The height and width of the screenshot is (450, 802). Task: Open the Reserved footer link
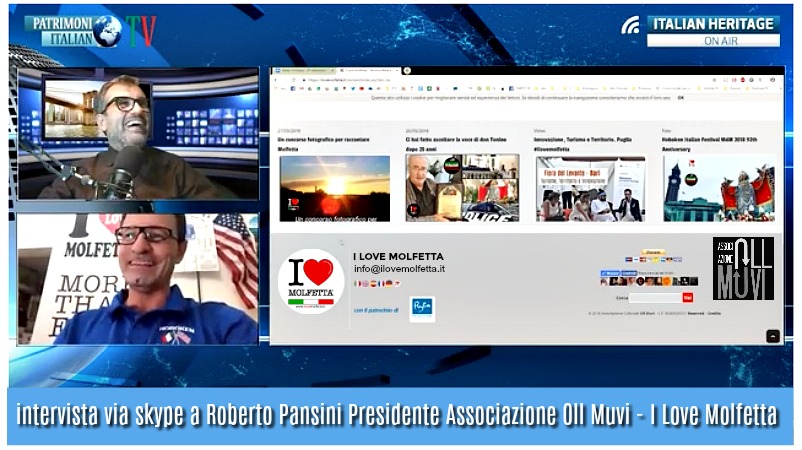tap(696, 313)
